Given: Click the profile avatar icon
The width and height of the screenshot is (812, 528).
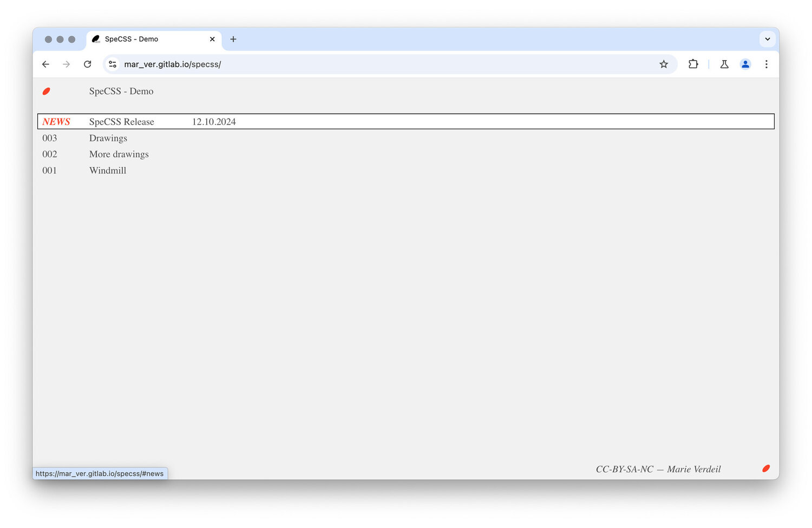Looking at the screenshot, I should 745,64.
